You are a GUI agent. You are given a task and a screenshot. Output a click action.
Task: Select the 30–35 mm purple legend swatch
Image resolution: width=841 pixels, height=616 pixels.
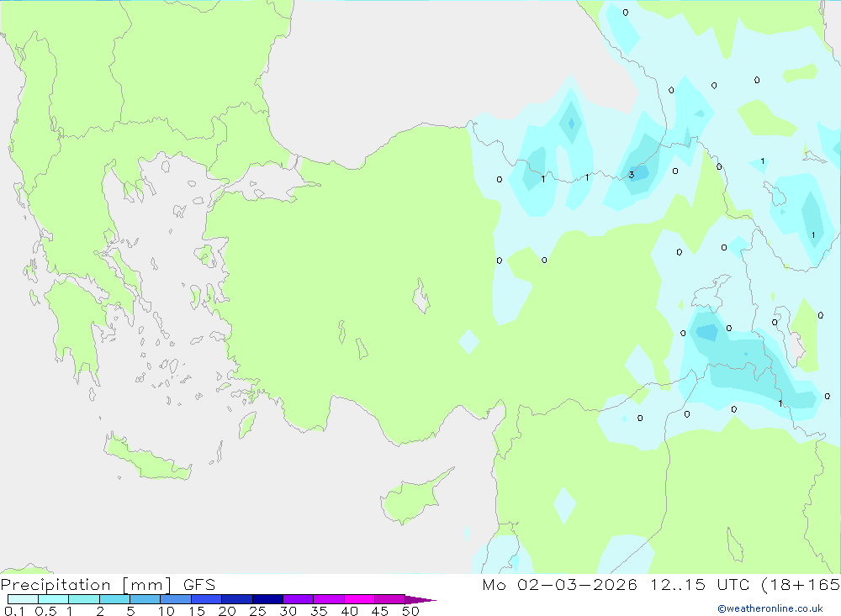(x=299, y=599)
